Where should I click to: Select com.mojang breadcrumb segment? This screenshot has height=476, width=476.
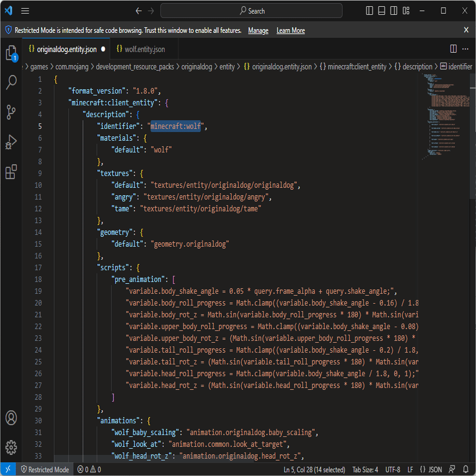point(72,66)
